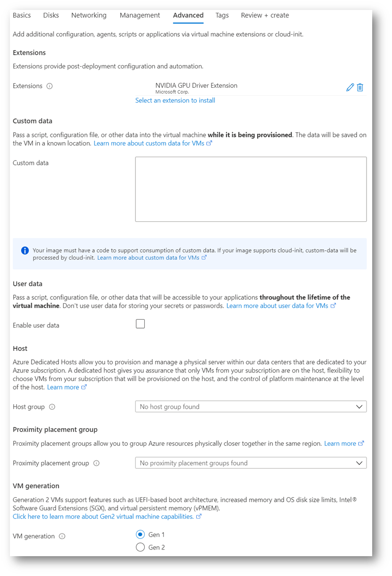Select Gen 1 VM generation

pyautogui.click(x=140, y=534)
